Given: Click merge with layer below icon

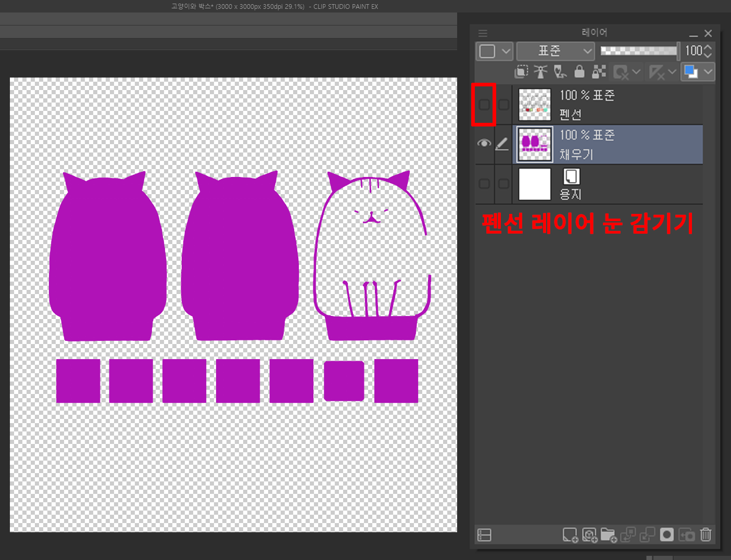Looking at the screenshot, I should click(647, 535).
